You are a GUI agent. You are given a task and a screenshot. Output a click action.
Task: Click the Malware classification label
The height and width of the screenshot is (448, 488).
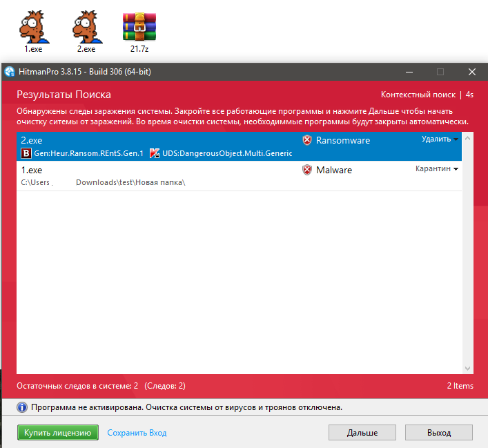[334, 170]
